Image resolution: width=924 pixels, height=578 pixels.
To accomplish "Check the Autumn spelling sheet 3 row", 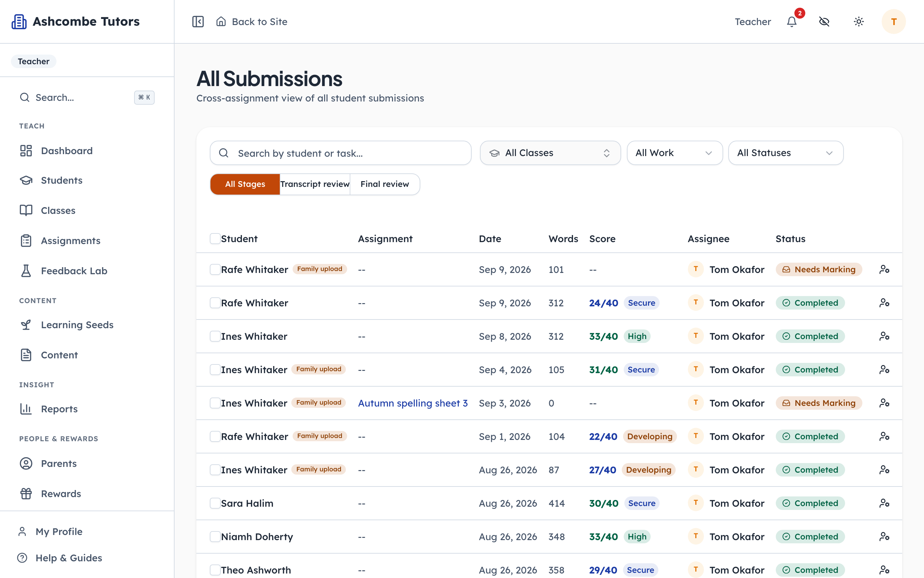I will pyautogui.click(x=215, y=403).
